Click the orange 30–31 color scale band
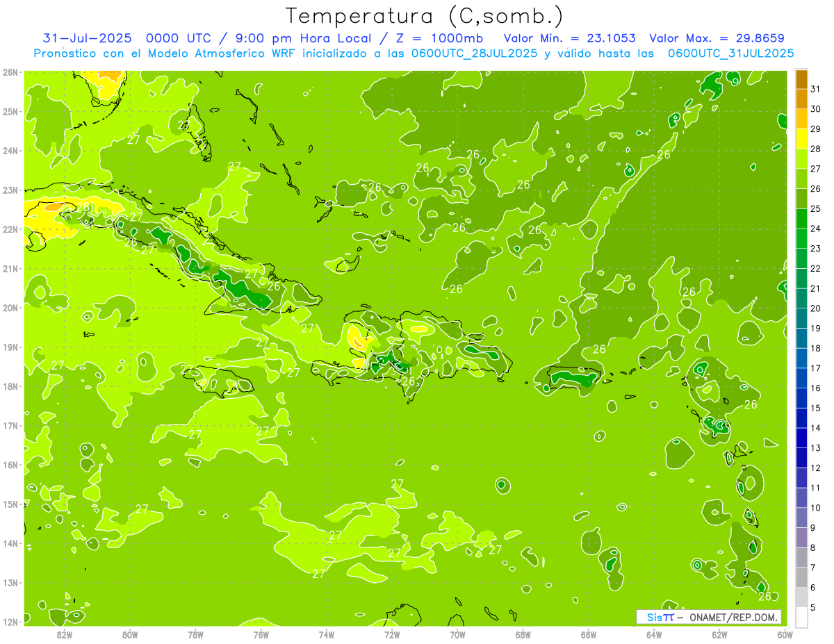This screenshot has width=834, height=644. coord(801,99)
